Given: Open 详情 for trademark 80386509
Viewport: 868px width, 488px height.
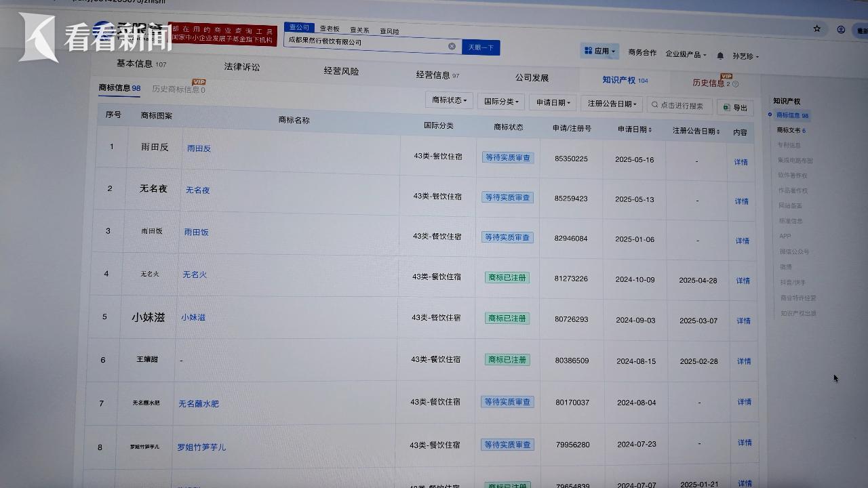Looking at the screenshot, I should (x=744, y=361).
